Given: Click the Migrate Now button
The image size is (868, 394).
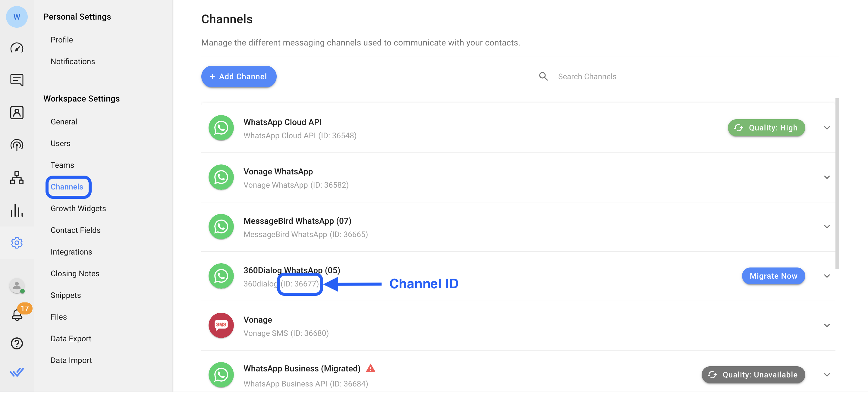Looking at the screenshot, I should tap(774, 277).
